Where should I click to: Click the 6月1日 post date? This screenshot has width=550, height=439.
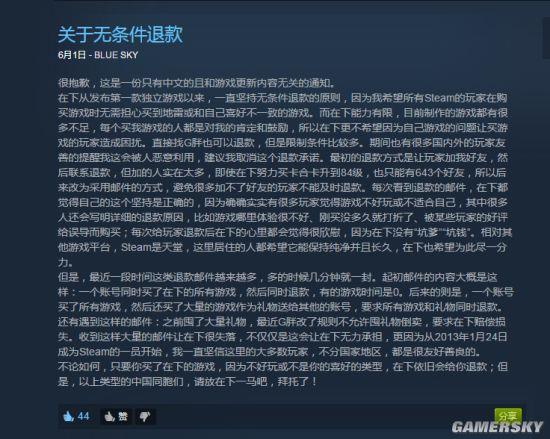point(72,55)
